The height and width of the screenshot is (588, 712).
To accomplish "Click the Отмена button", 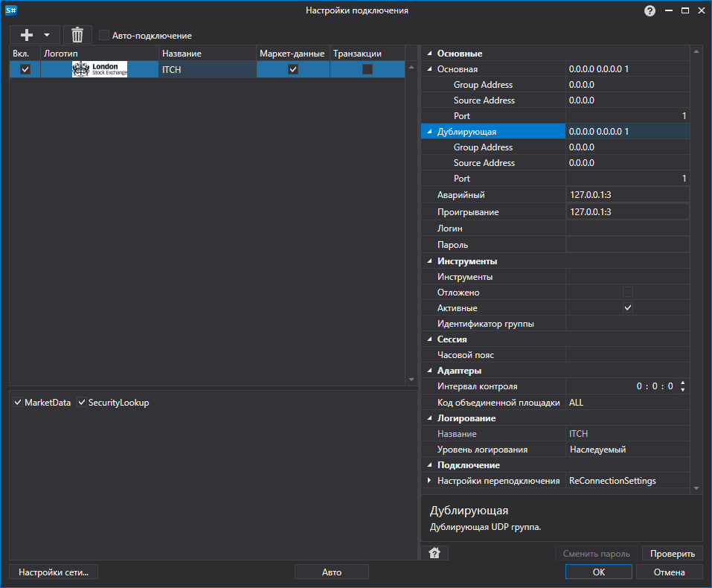I will pyautogui.click(x=670, y=572).
